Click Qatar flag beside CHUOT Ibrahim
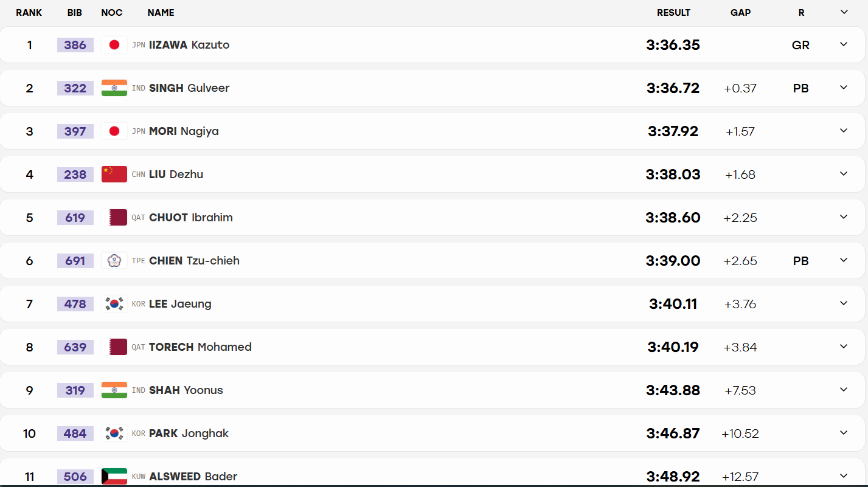The image size is (868, 487). (114, 218)
